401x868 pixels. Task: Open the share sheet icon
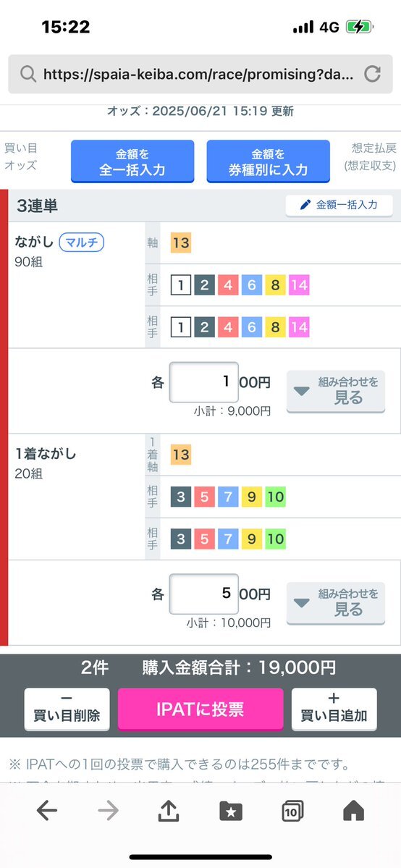click(x=169, y=811)
